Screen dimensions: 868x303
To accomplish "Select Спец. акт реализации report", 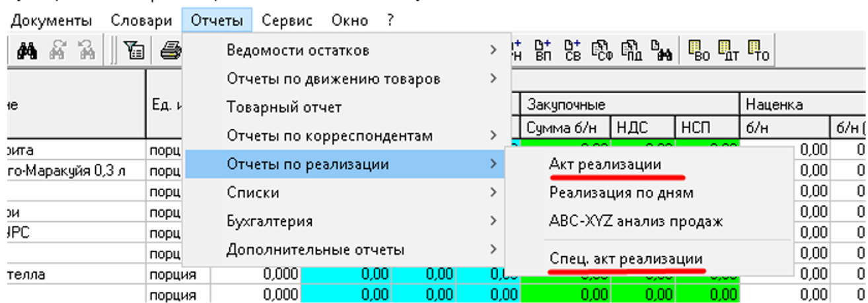I will [626, 258].
